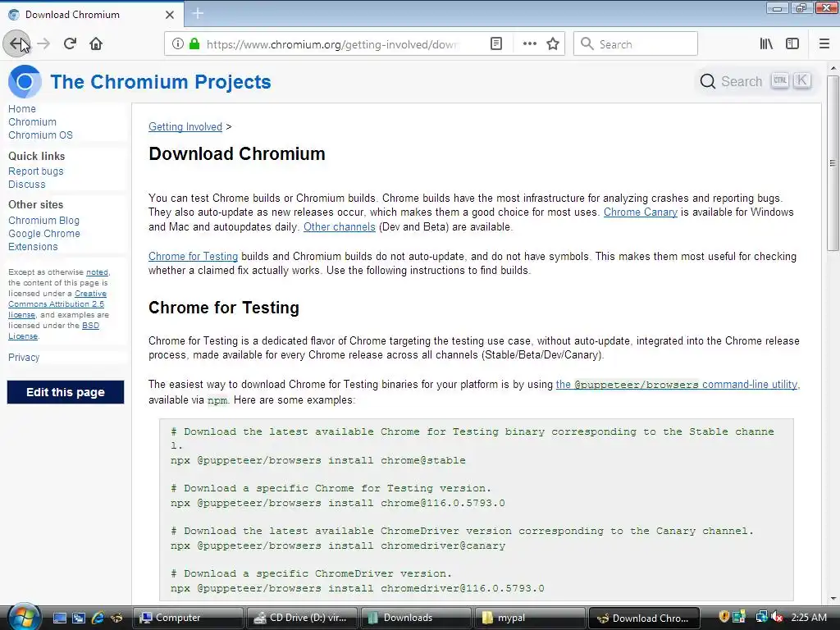Click the Edit this page button
840x630 pixels.
(x=66, y=392)
